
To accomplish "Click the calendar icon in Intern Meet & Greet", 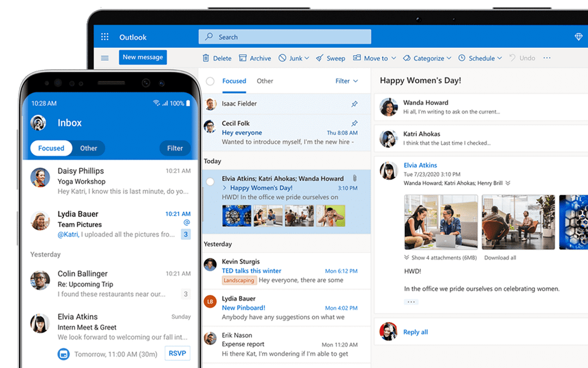I will 64,354.
